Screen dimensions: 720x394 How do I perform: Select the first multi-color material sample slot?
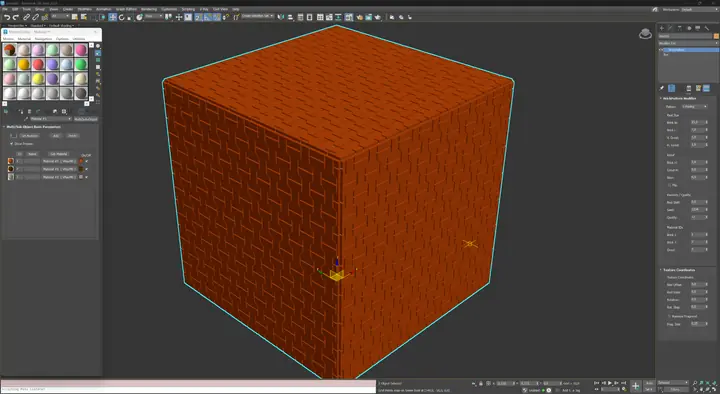tap(10, 50)
